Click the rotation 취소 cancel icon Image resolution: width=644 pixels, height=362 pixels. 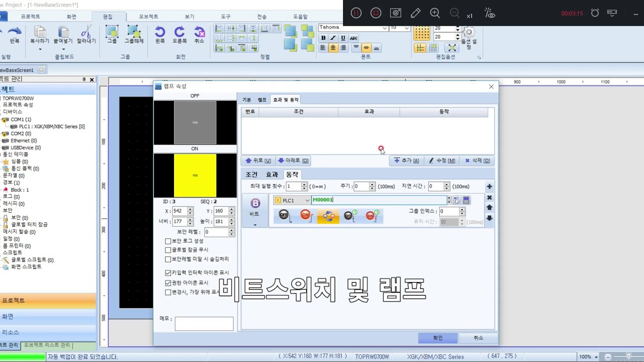tap(199, 32)
